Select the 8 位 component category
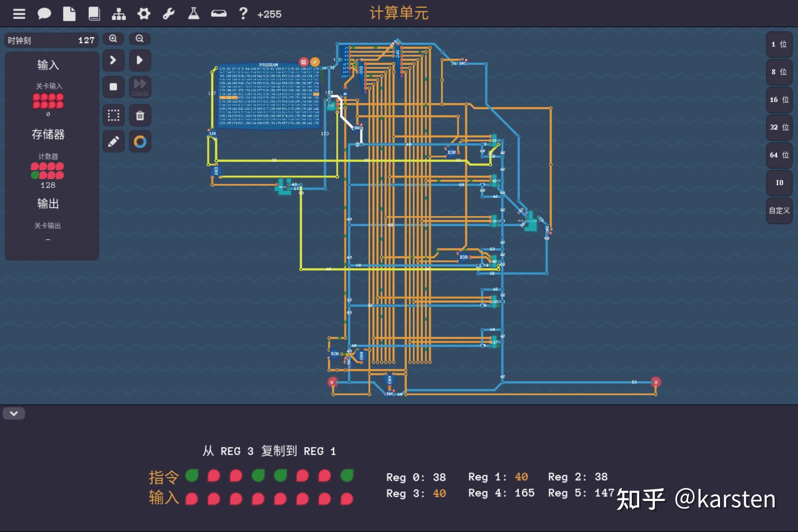The width and height of the screenshot is (798, 532). (779, 72)
